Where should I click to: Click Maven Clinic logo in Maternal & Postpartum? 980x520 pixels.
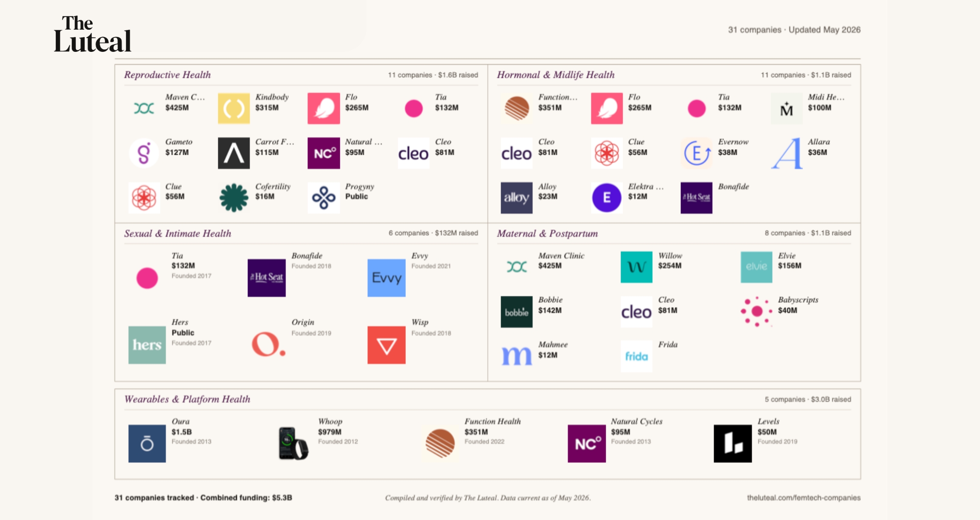tap(516, 267)
